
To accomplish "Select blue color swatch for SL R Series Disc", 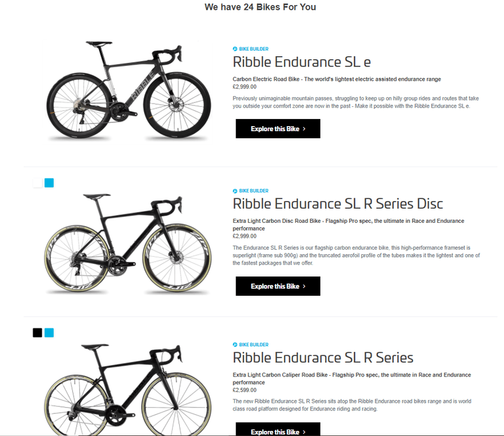I will pyautogui.click(x=49, y=182).
